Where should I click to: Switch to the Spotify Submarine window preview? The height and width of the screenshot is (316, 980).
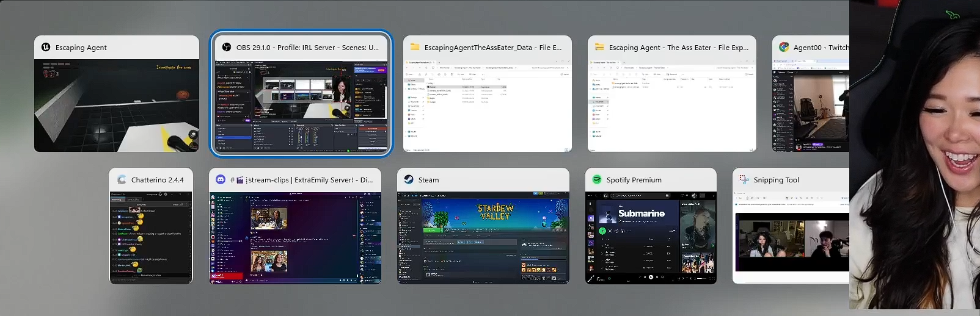pos(651,238)
